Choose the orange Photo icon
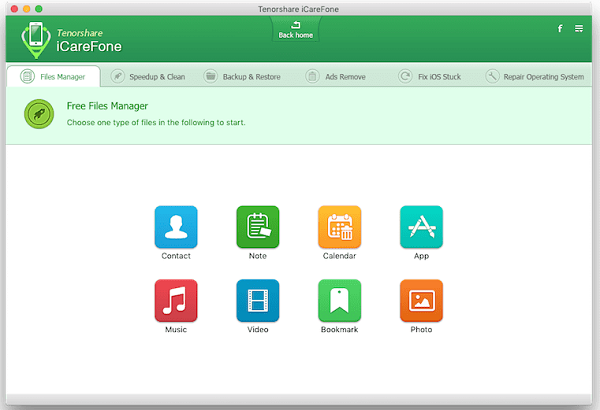Viewport: 600px width, 410px height. point(421,301)
